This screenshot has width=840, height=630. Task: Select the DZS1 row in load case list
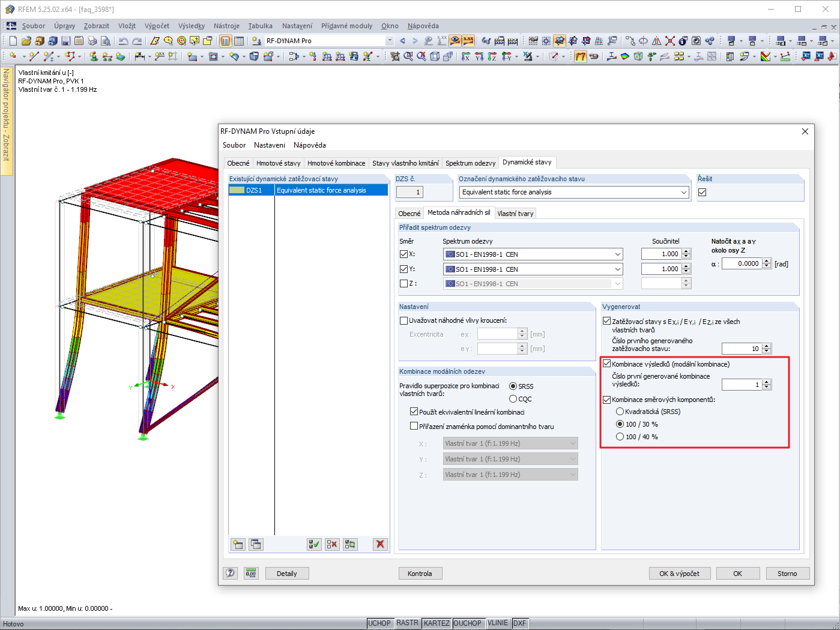coord(308,190)
